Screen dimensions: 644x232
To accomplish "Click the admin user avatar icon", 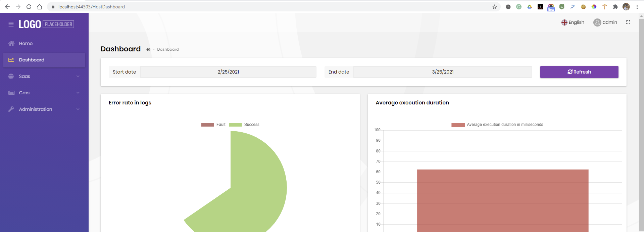I will point(597,22).
